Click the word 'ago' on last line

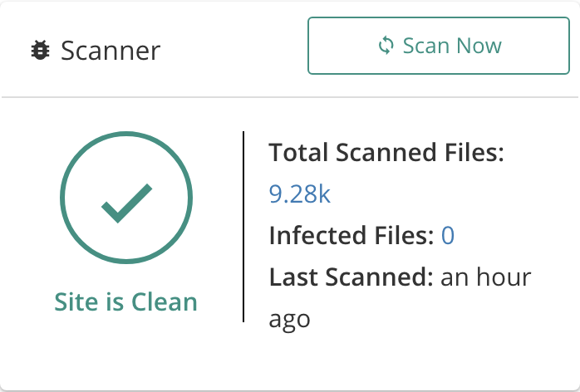point(289,320)
